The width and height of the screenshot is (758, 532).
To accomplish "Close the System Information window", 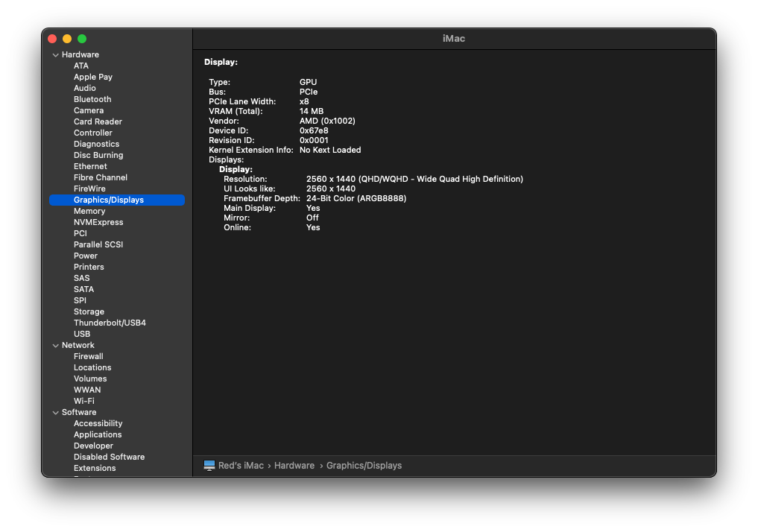I will [52, 39].
